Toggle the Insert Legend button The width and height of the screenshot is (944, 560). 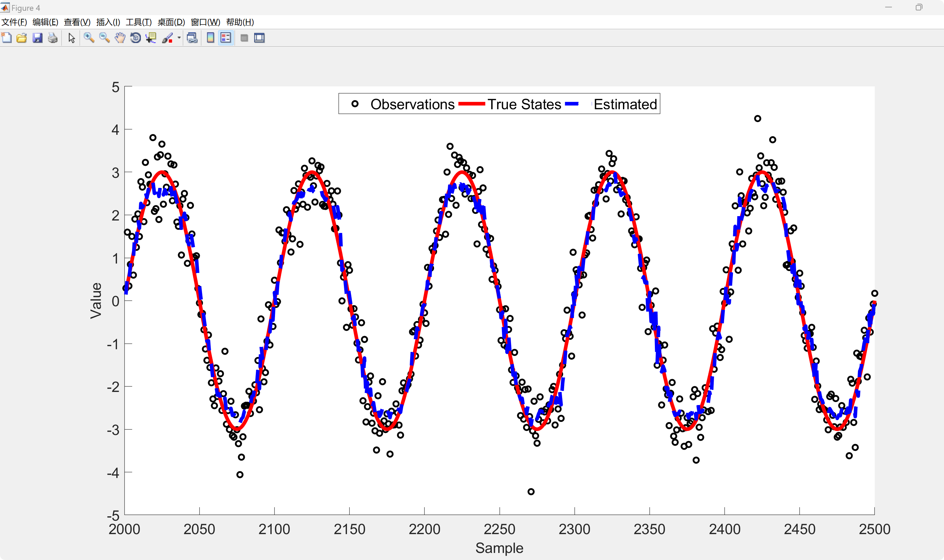pyautogui.click(x=226, y=38)
